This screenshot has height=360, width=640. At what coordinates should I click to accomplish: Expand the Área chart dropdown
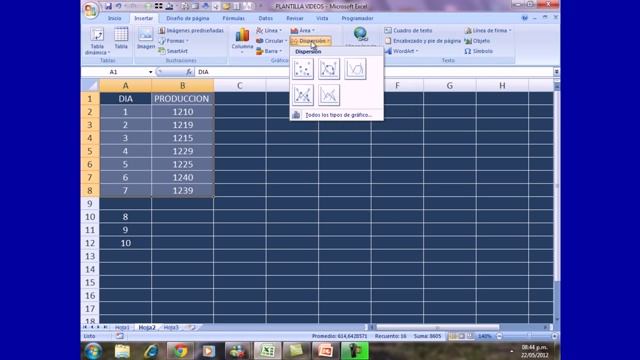pos(313,31)
